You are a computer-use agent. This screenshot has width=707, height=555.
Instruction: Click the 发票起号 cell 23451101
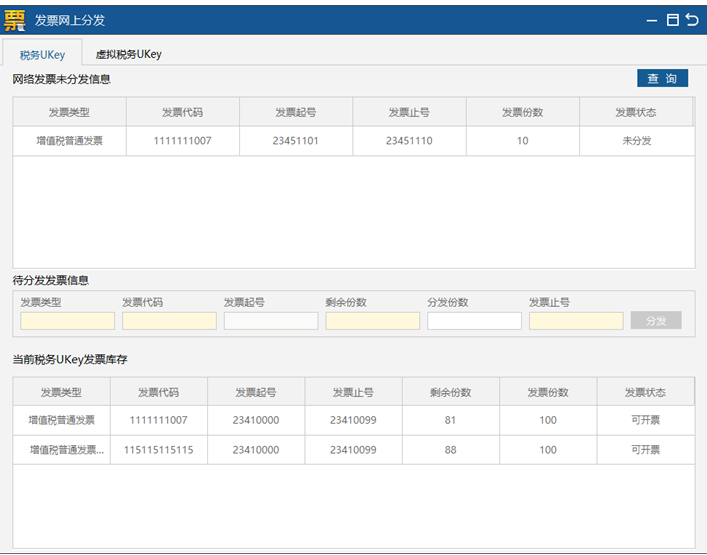296,141
